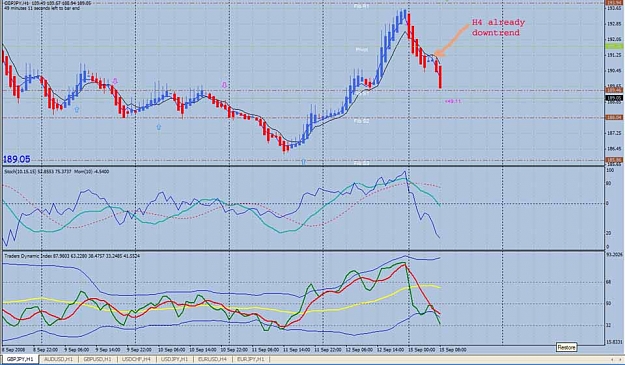
Task: Select the USDJPY,H1 chart tab
Action: pyautogui.click(x=175, y=359)
